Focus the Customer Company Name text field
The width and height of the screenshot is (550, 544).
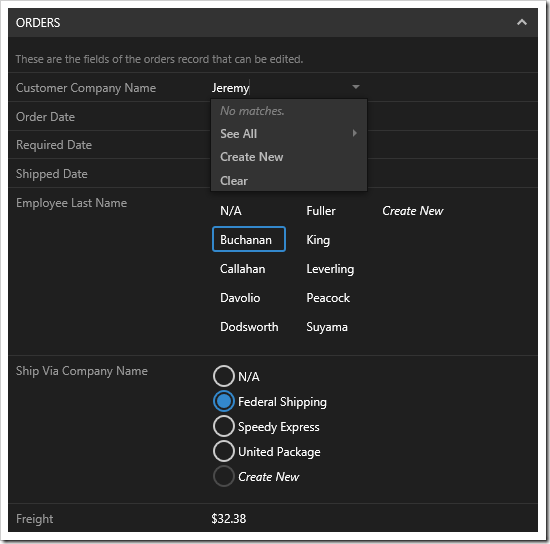(x=280, y=87)
